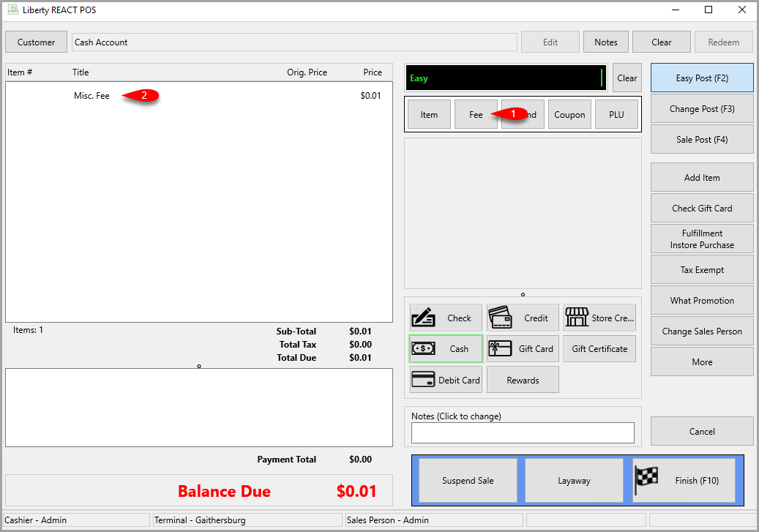Viewport: 759px width, 532px height.
Task: Click the Clear button beside Easy display
Action: pyautogui.click(x=627, y=78)
